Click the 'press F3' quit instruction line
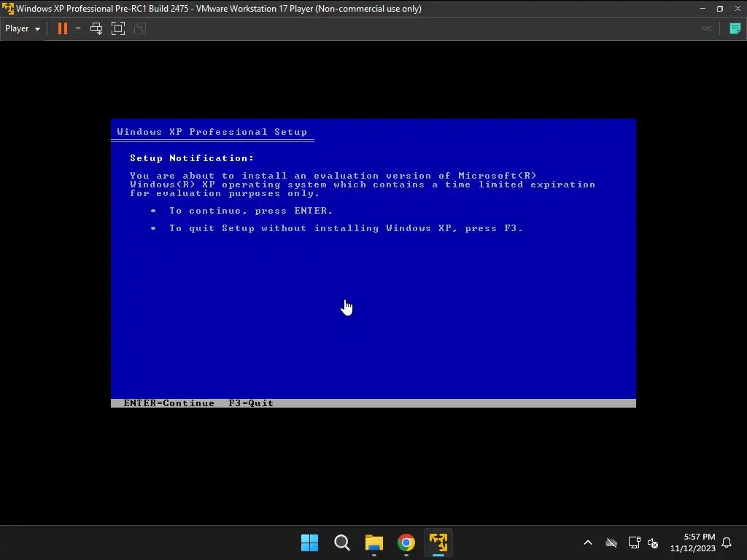The width and height of the screenshot is (747, 560). pyautogui.click(x=346, y=228)
